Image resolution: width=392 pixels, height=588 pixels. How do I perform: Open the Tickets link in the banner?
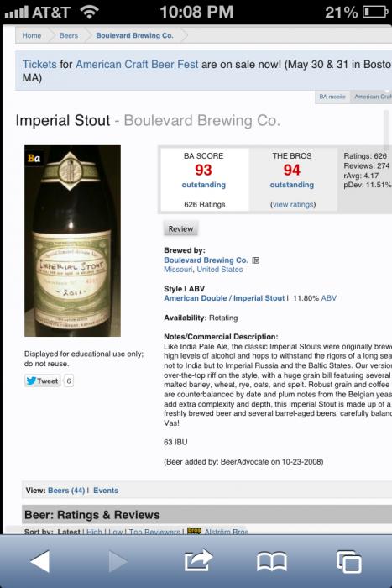pos(39,64)
